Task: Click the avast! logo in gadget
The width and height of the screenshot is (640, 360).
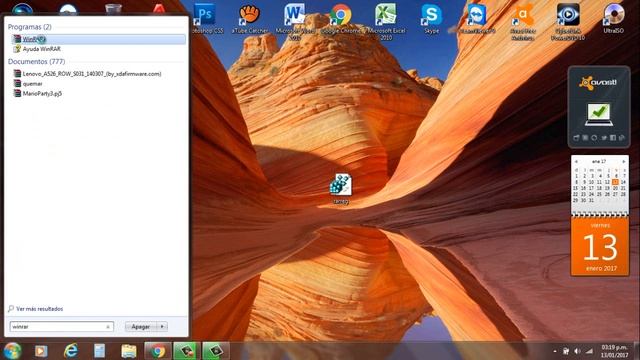Action: click(x=598, y=83)
